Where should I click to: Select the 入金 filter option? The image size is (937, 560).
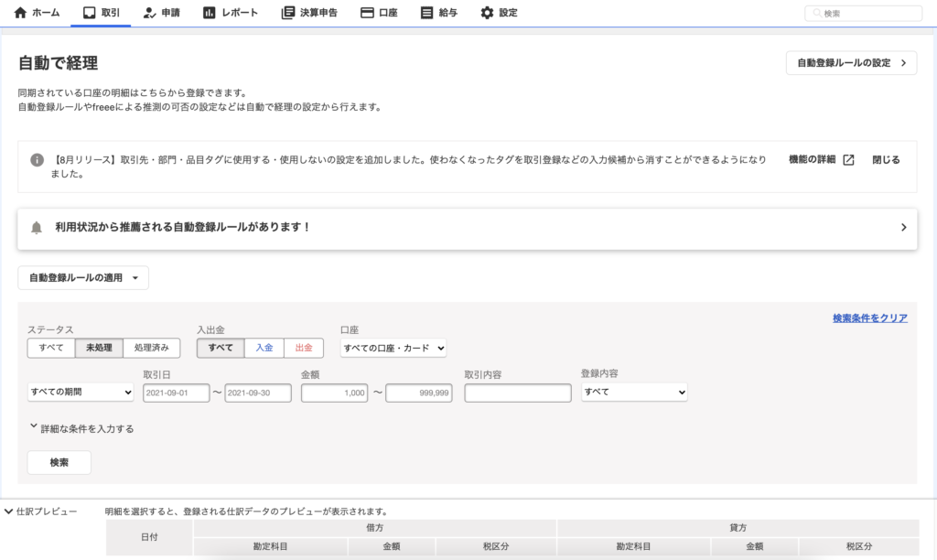pos(264,348)
